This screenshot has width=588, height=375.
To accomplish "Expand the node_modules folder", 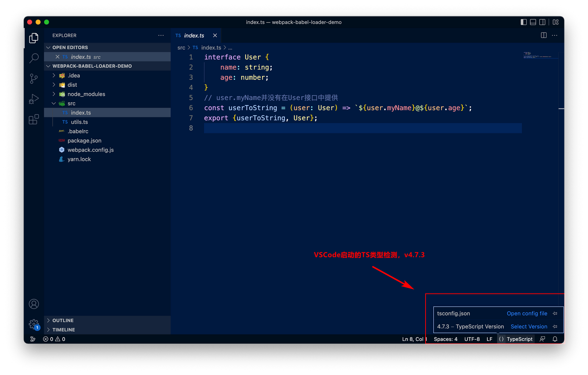I will [107, 94].
